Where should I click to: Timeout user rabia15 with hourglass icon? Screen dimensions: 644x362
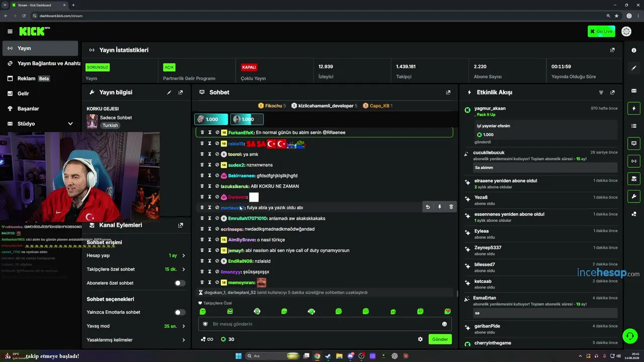click(210, 144)
